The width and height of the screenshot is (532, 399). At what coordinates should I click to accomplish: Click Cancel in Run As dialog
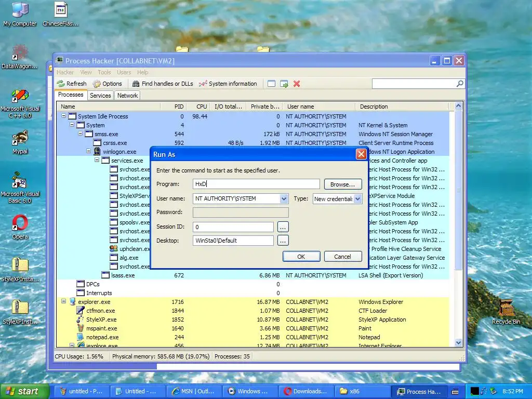coord(343,257)
